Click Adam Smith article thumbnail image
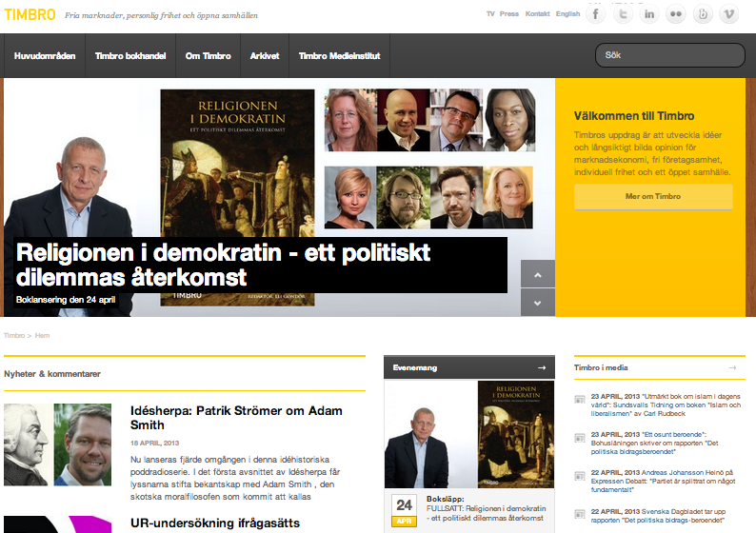Screen dimensions: 756x533 tap(57, 444)
